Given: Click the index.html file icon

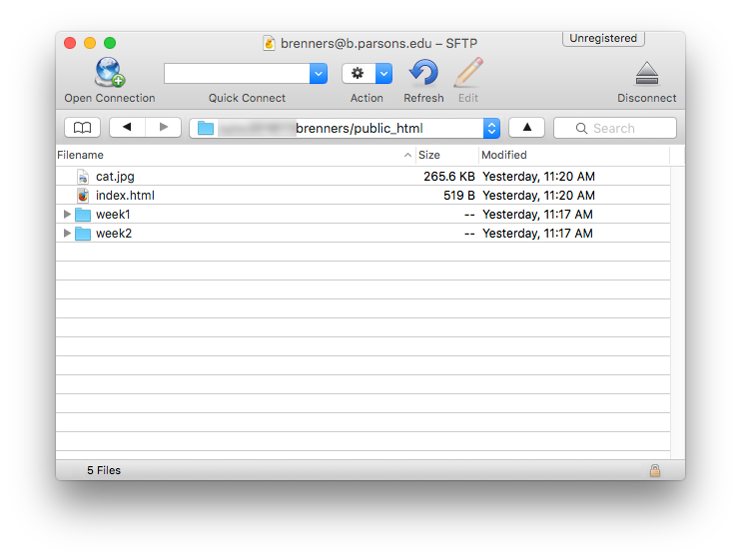Looking at the screenshot, I should [83, 196].
